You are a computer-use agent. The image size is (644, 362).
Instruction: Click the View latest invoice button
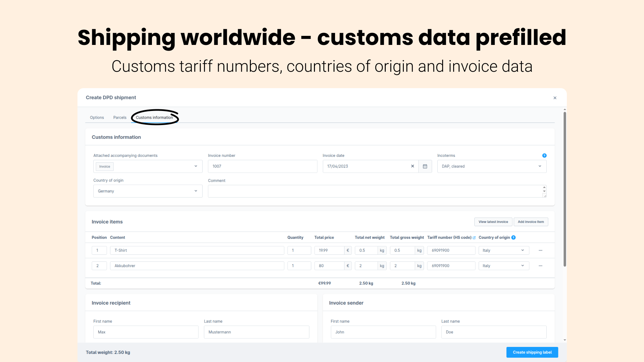(493, 222)
